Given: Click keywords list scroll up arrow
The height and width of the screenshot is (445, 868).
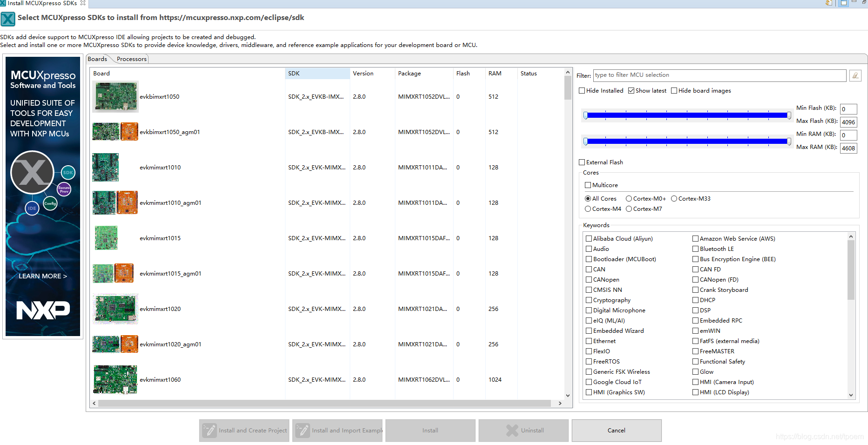Looking at the screenshot, I should pos(851,236).
